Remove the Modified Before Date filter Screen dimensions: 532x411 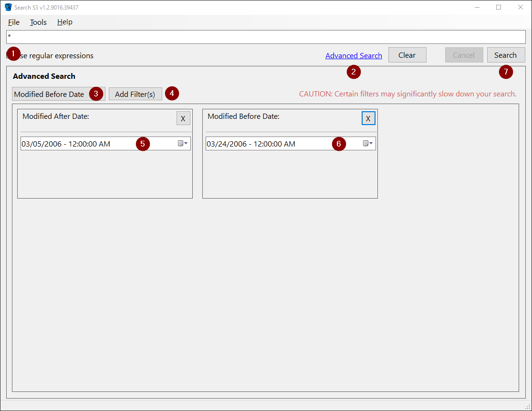click(368, 118)
